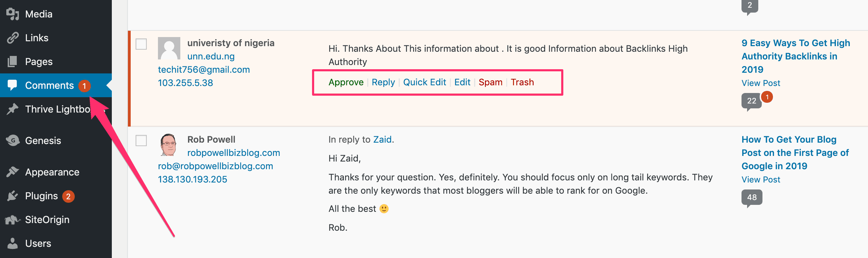Select the checkbox beside Rob Powell's comment
This screenshot has width=868, height=258.
coord(141,141)
